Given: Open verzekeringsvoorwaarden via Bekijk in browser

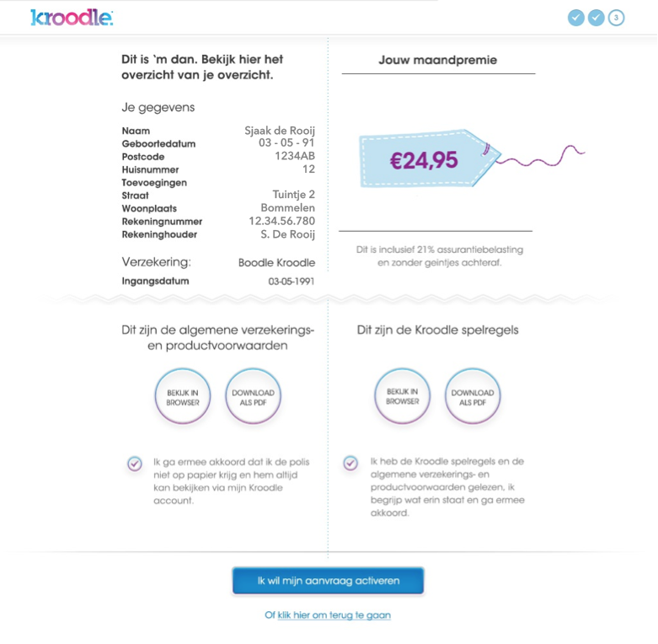Looking at the screenshot, I should pos(183,397).
